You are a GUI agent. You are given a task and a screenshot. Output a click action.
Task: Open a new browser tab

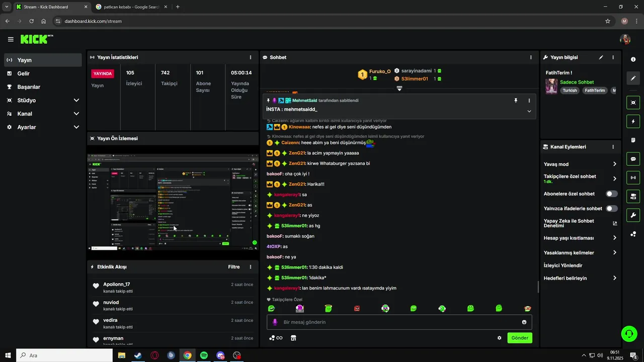pos(178,7)
